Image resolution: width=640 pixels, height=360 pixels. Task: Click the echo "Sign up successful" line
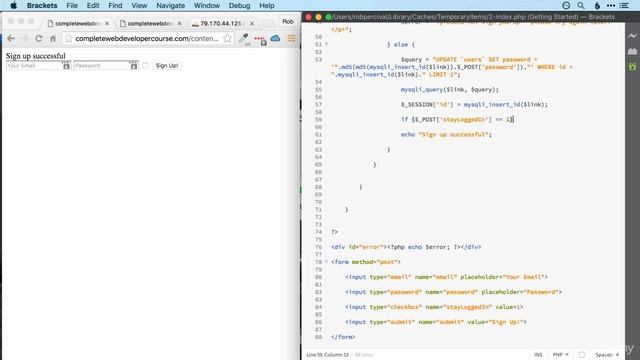point(446,134)
